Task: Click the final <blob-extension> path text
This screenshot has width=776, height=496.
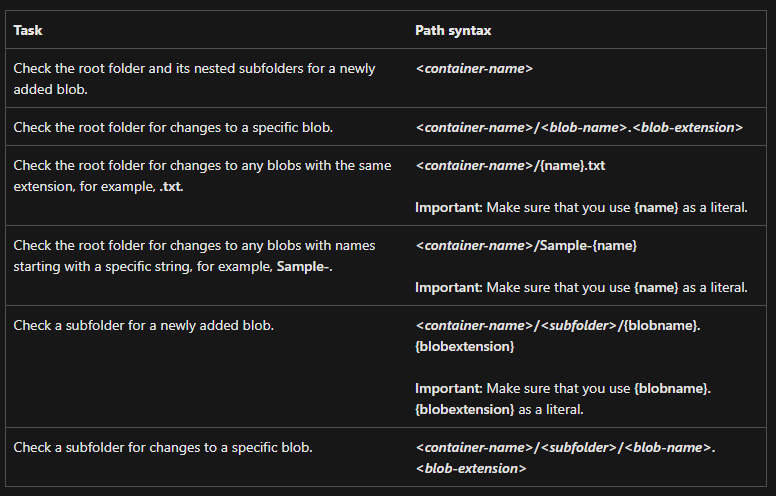Action: pyautogui.click(x=471, y=468)
